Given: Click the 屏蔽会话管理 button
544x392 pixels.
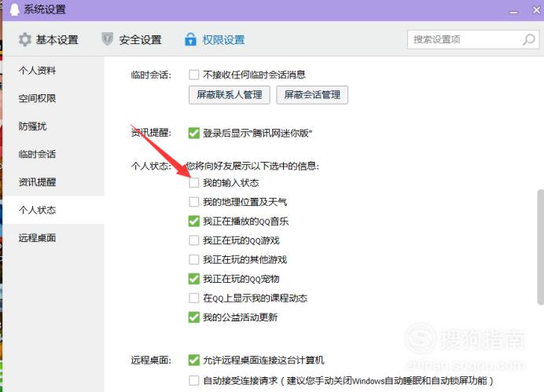Looking at the screenshot, I should pos(312,95).
